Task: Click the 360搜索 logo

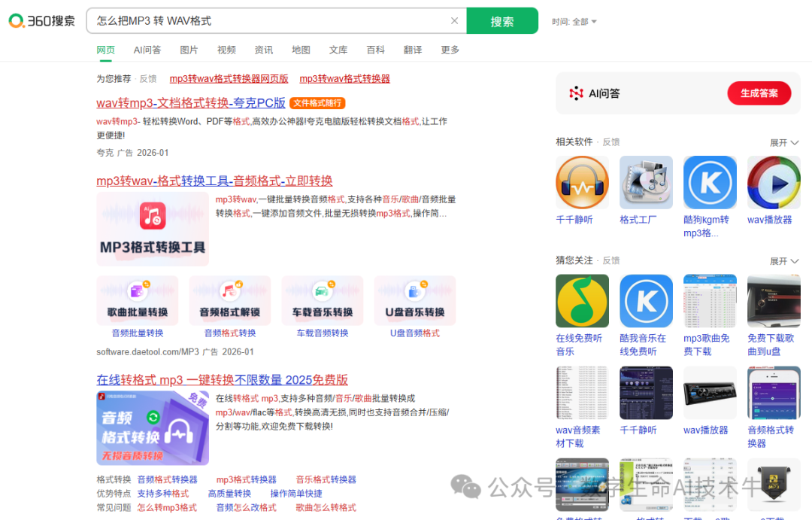Action: point(41,21)
